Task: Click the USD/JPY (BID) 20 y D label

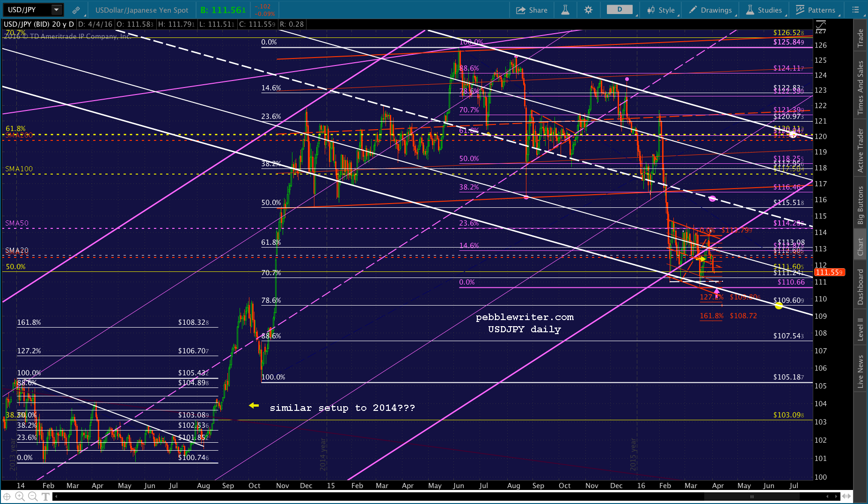Action: [x=39, y=24]
